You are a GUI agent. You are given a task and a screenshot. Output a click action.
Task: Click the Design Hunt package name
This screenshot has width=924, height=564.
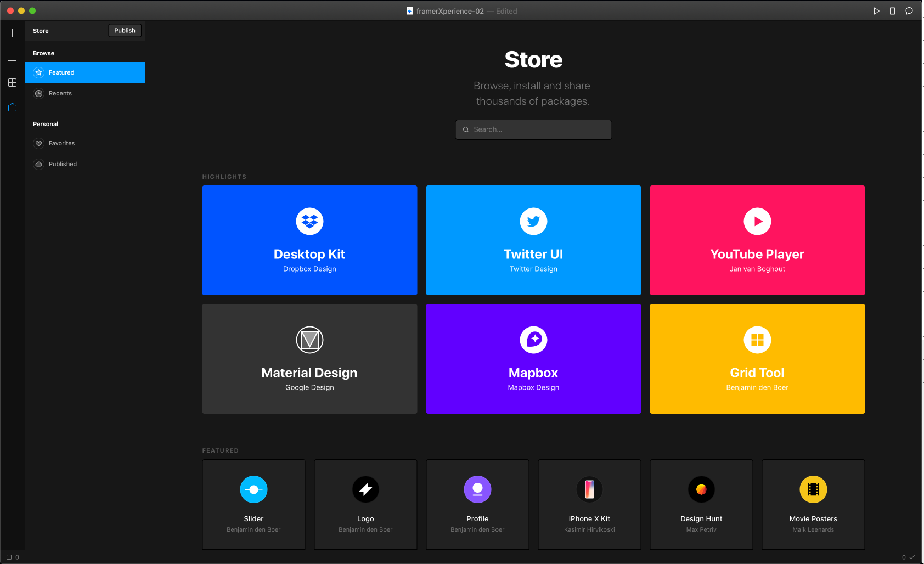click(701, 519)
